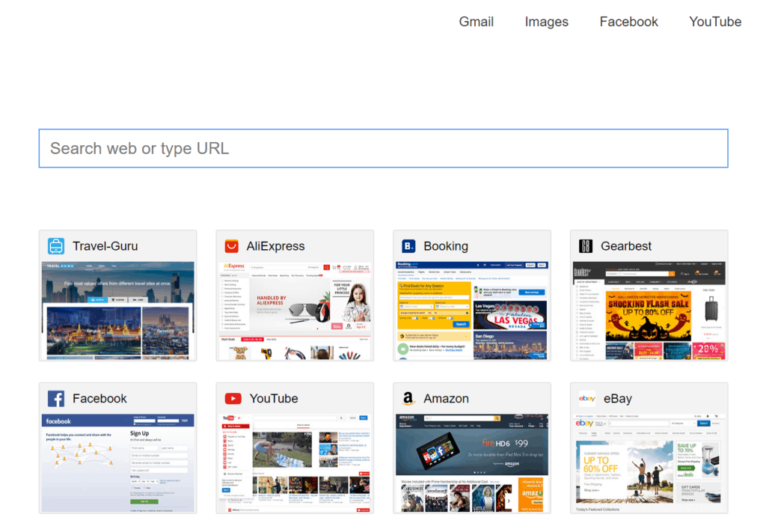
Task: Click the AliExpress red icon
Action: 232,246
